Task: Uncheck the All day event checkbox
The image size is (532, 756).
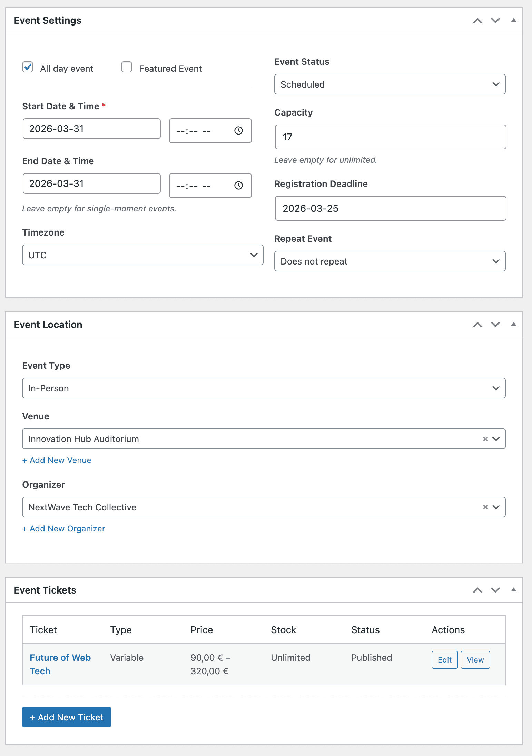Action: pyautogui.click(x=28, y=67)
